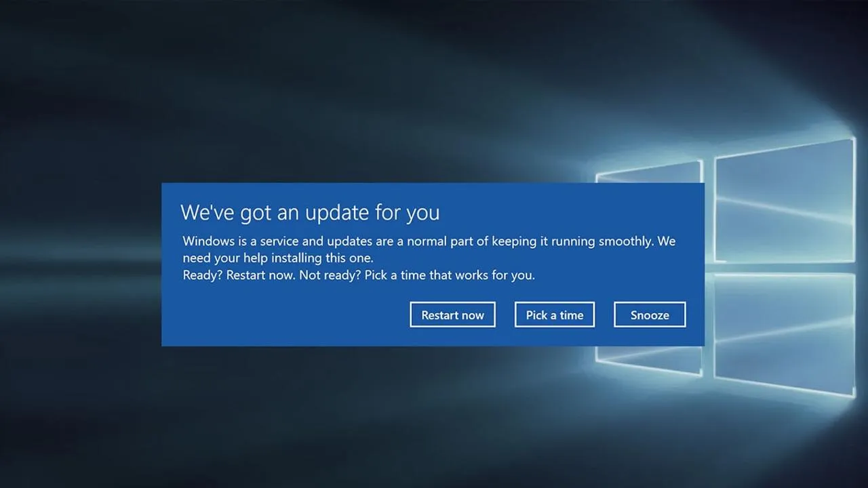Image resolution: width=868 pixels, height=488 pixels.
Task: Select the "We've got an update for you" heading
Action: pos(310,213)
